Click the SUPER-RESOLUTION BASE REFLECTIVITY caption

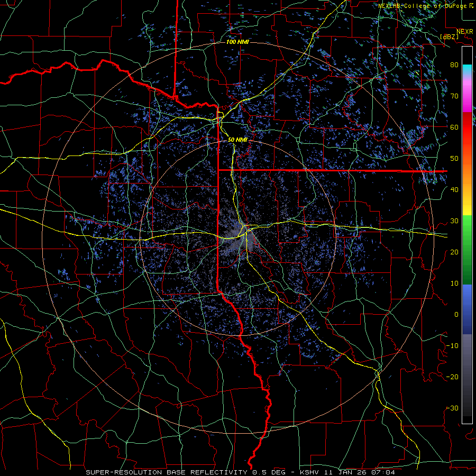[x=167, y=472]
